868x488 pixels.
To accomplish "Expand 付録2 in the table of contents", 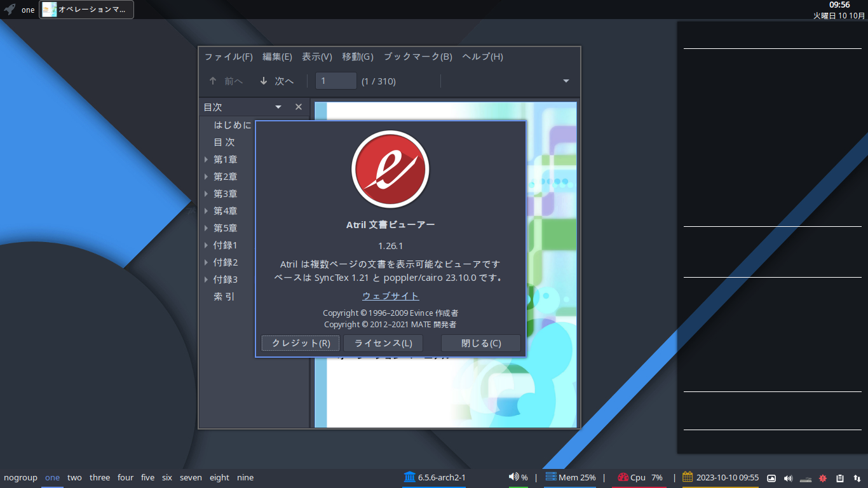I will coord(207,262).
